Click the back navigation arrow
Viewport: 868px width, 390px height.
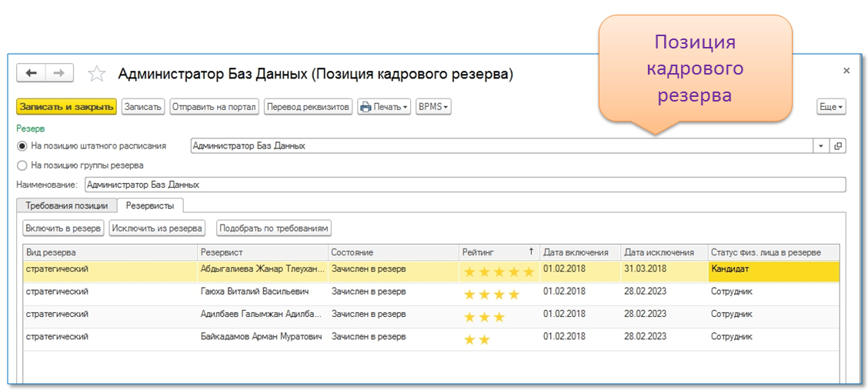tap(31, 73)
